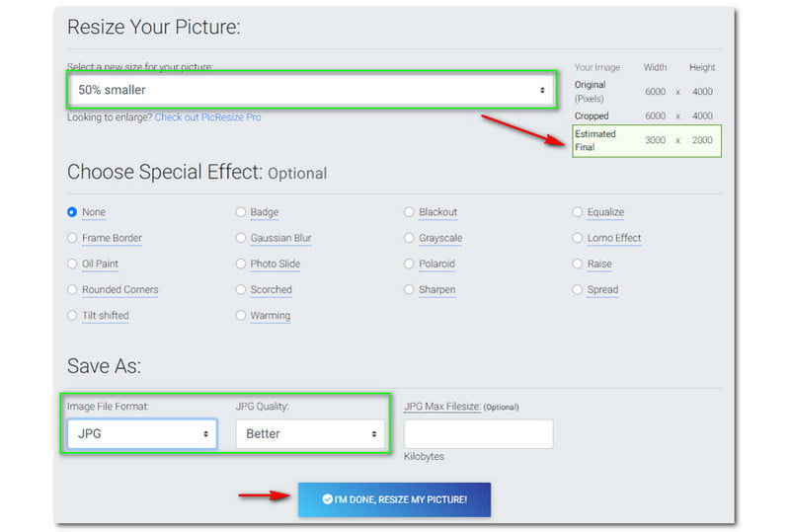Click the checkmark icon on the resize button

(327, 499)
